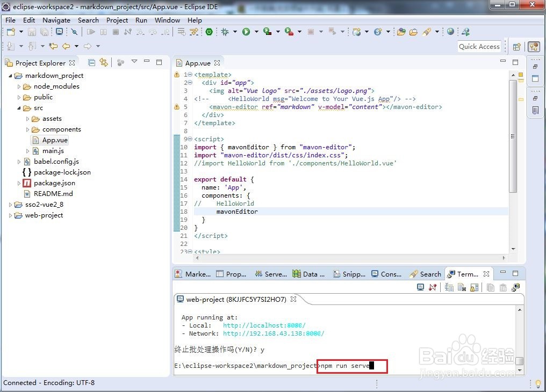Image resolution: width=546 pixels, height=392 pixels.
Task: Click the Save toolbar icon
Action: [x=32, y=32]
